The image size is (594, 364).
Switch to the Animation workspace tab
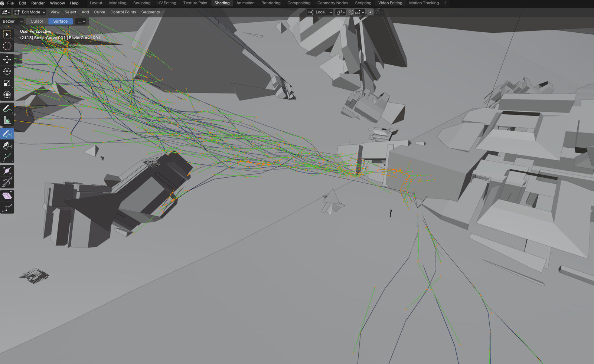pos(245,3)
